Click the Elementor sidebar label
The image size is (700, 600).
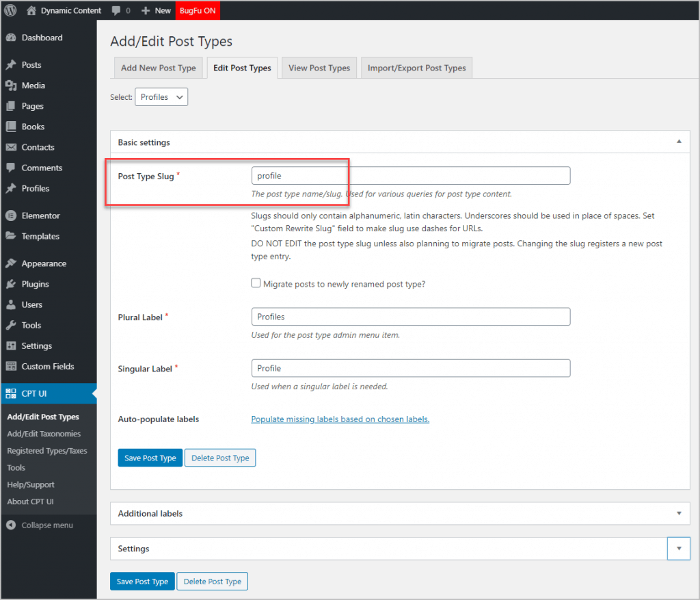(40, 216)
